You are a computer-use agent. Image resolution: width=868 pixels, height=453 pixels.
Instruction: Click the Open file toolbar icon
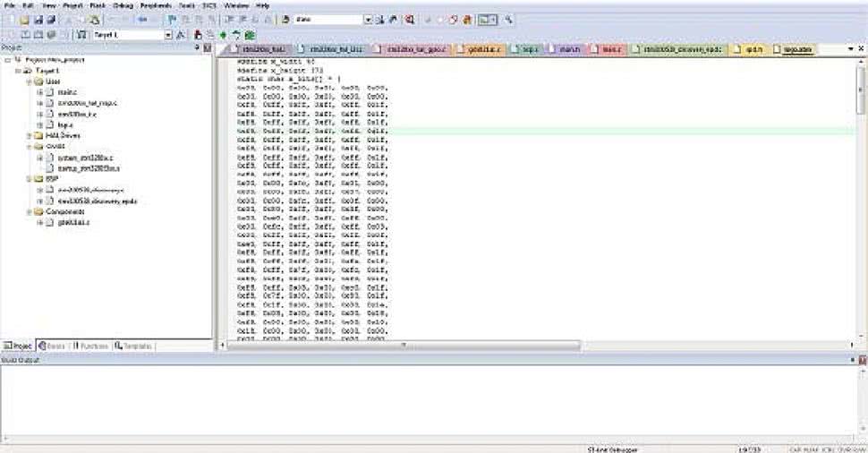[24, 19]
